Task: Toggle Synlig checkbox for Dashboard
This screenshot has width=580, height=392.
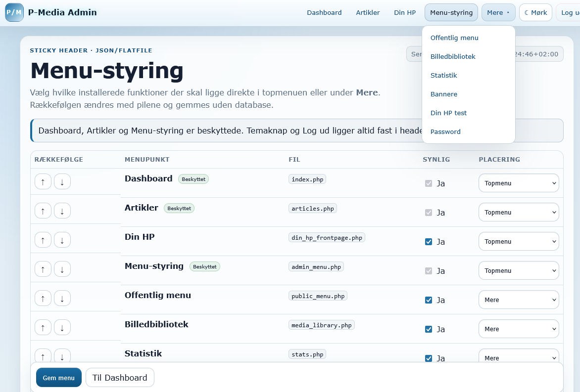Action: click(429, 183)
